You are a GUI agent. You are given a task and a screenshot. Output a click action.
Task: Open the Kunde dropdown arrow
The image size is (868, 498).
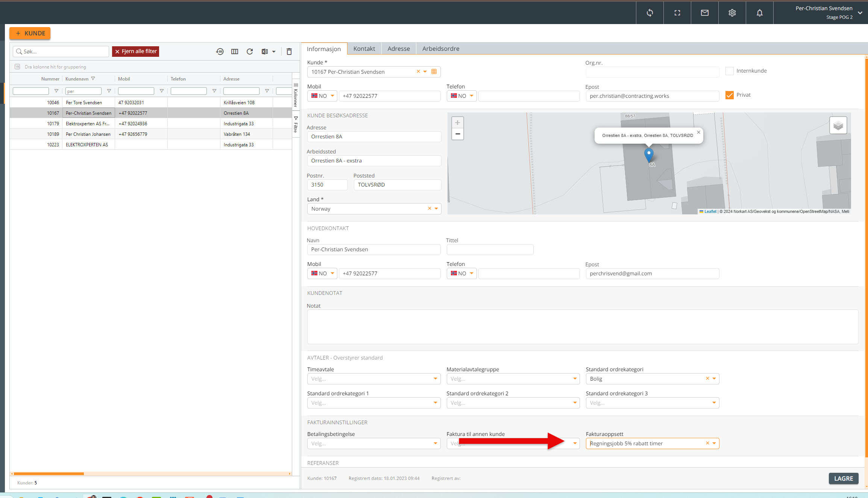[x=425, y=71]
